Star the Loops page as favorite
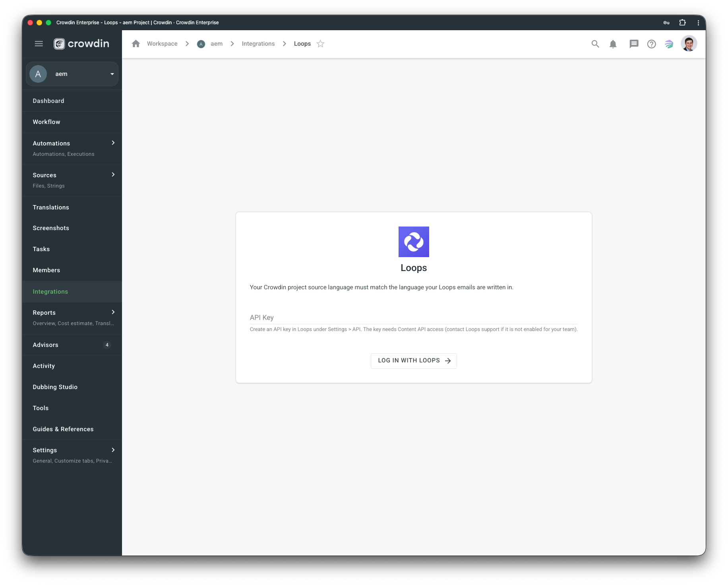 click(321, 44)
